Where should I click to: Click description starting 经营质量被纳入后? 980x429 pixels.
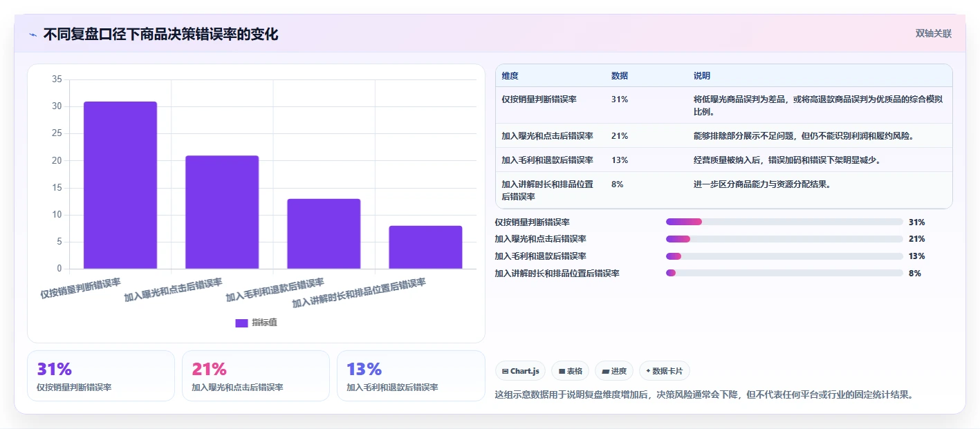tap(786, 160)
